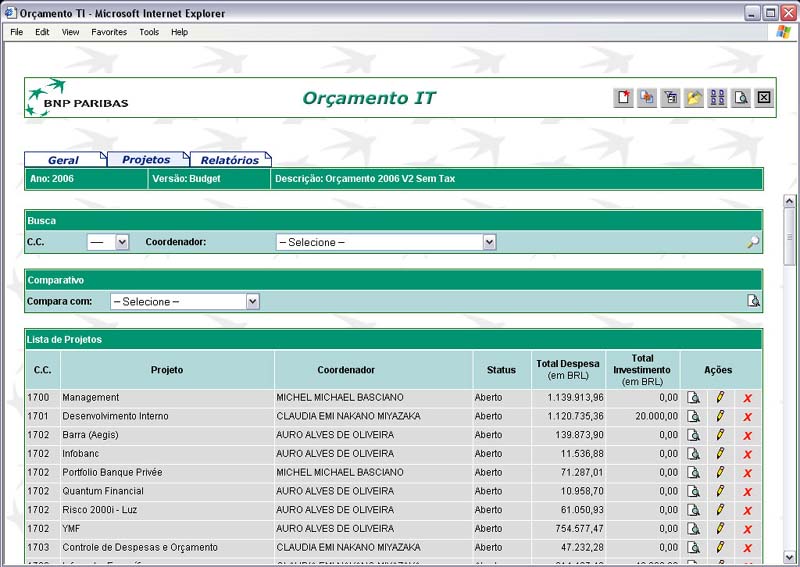The image size is (800, 567).
Task: Open the Help menu
Action: coord(180,32)
